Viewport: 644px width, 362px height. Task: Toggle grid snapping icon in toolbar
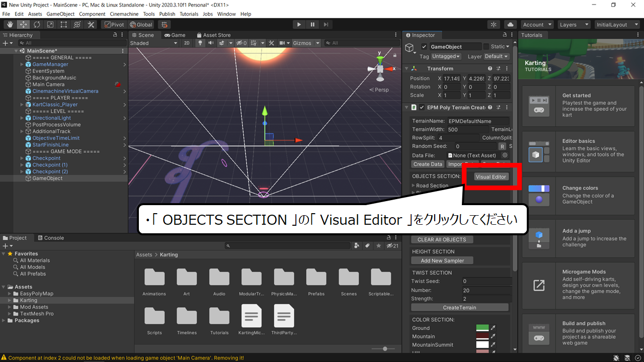tap(164, 25)
